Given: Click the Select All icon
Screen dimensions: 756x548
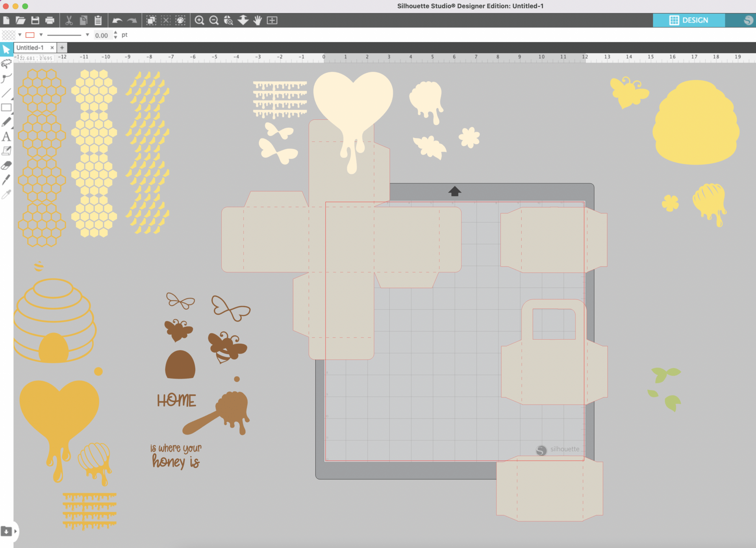Looking at the screenshot, I should (151, 20).
